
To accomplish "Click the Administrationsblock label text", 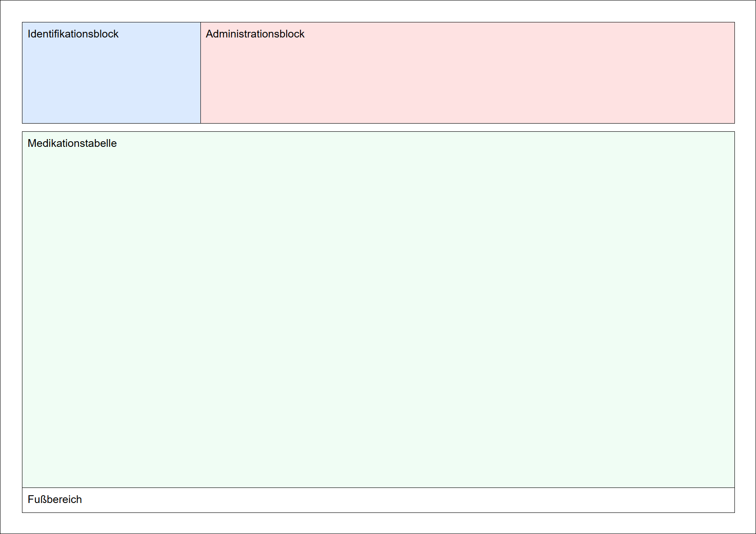I will coord(255,34).
